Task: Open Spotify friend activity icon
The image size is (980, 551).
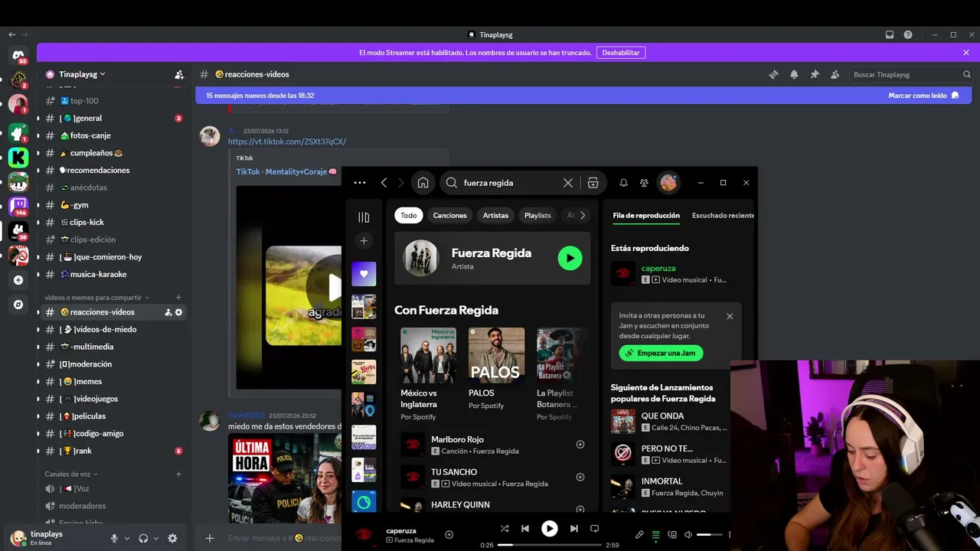Action: point(644,183)
